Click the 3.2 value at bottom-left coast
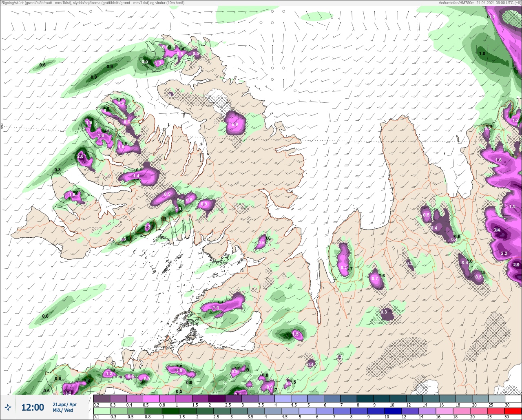 tap(68, 393)
